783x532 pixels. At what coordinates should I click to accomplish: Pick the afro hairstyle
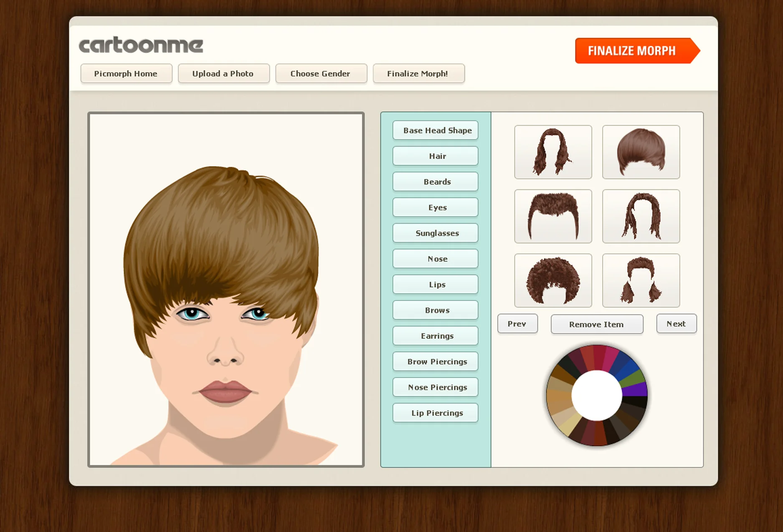click(x=552, y=280)
